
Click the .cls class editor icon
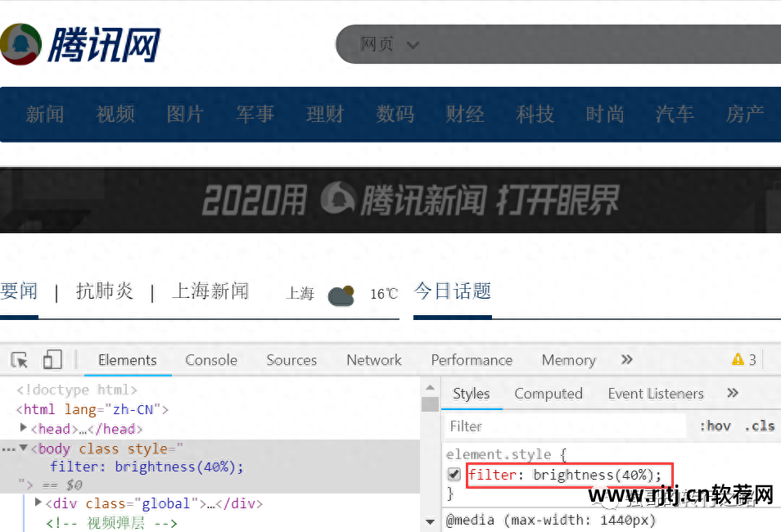[x=761, y=426]
